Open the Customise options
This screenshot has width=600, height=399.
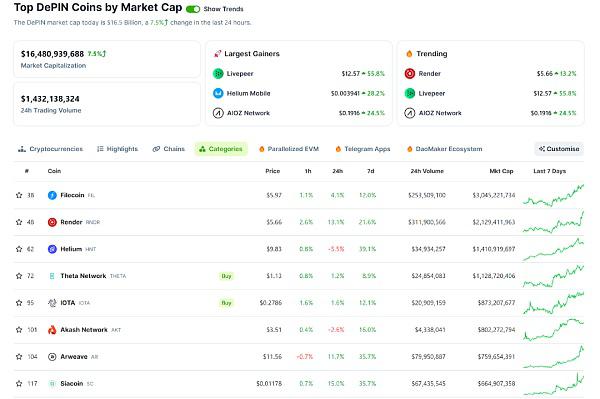click(559, 149)
